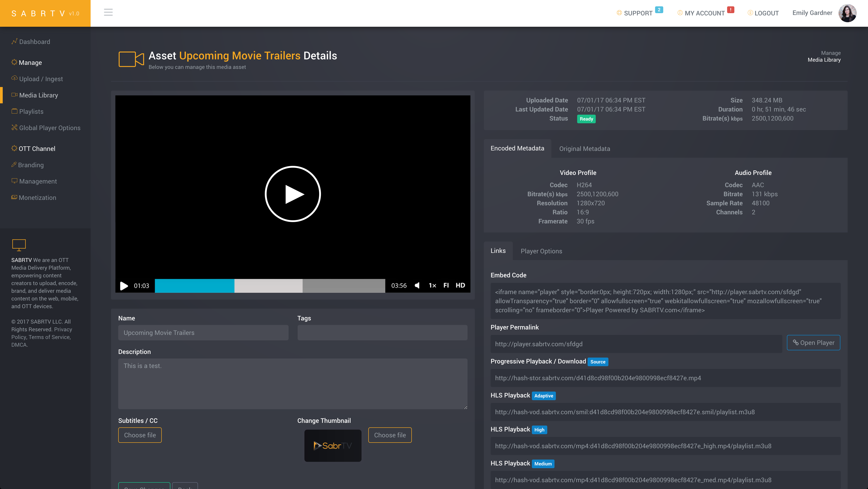This screenshot has height=489, width=868.
Task: Choose a Subtitles / CC file
Action: click(140, 435)
